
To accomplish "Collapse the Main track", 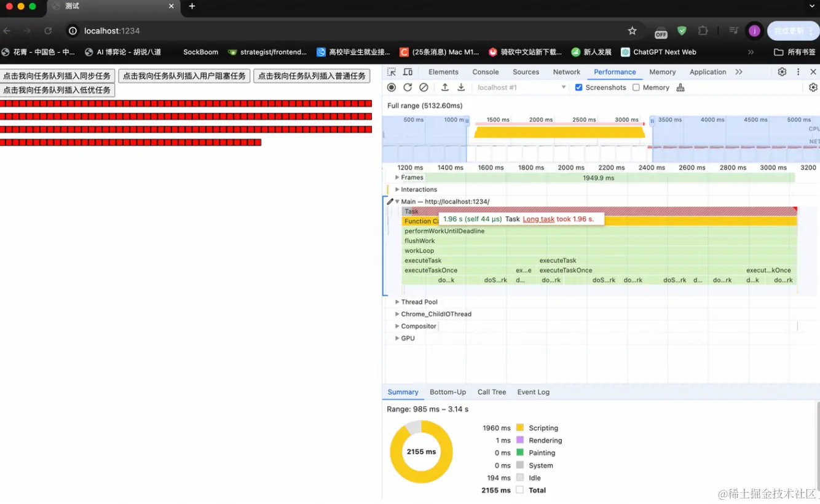I will (397, 202).
